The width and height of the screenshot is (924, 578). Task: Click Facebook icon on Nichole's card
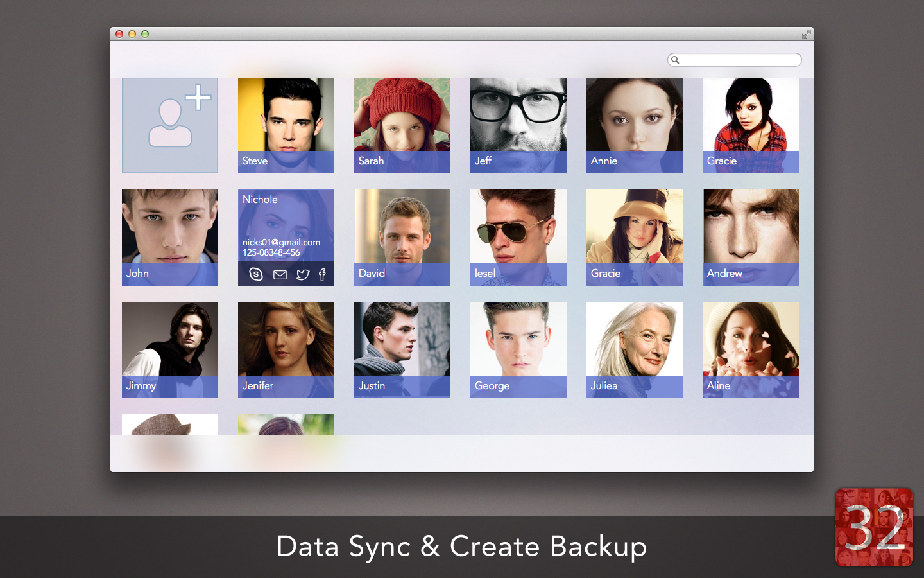322,275
